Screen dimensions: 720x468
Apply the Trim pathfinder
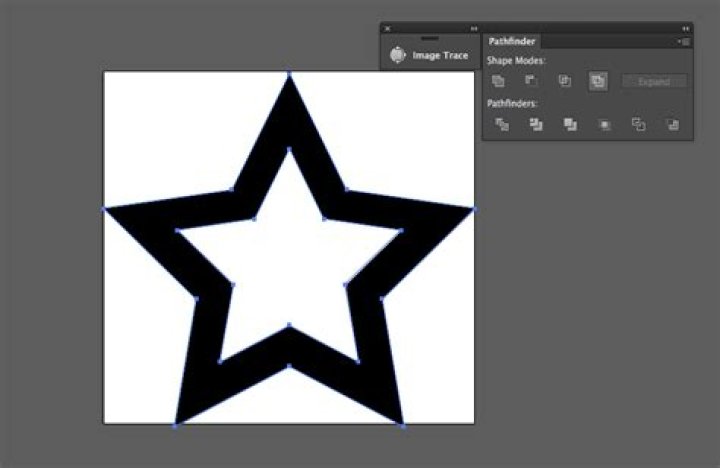pos(536,124)
